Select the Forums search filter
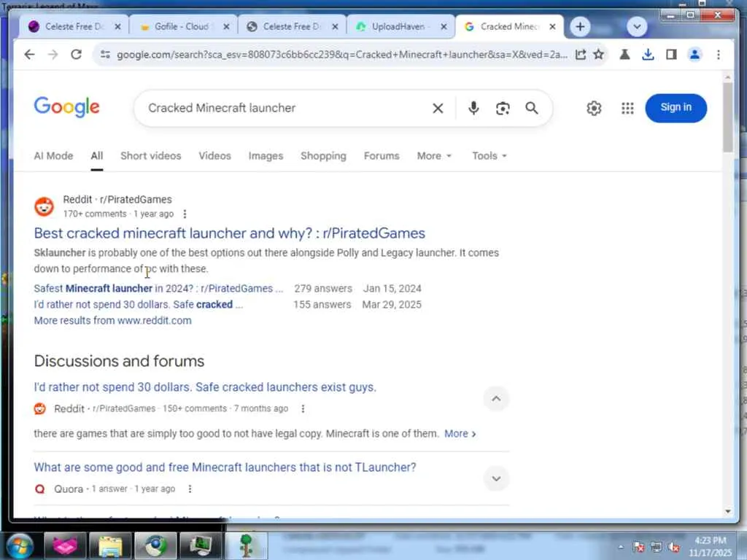The image size is (747, 560). tap(382, 156)
